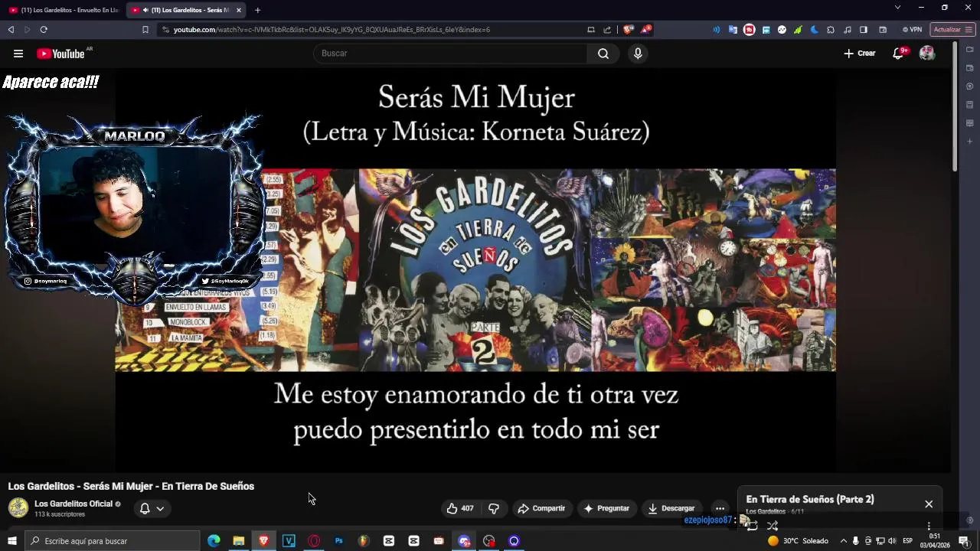Open playlist options three-dot menu
This screenshot has width=980, height=551.
929,526
